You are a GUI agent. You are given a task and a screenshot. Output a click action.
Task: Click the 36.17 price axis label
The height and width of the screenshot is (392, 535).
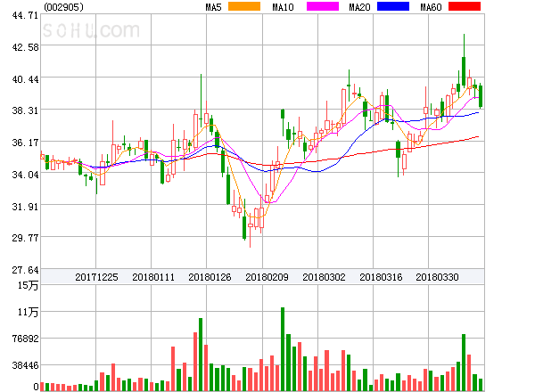(x=25, y=143)
